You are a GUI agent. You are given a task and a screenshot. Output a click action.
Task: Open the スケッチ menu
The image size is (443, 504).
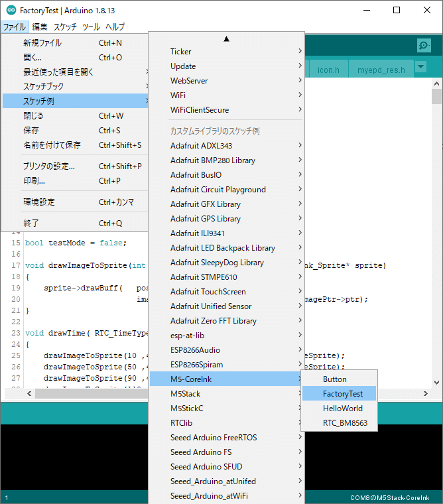pyautogui.click(x=65, y=27)
